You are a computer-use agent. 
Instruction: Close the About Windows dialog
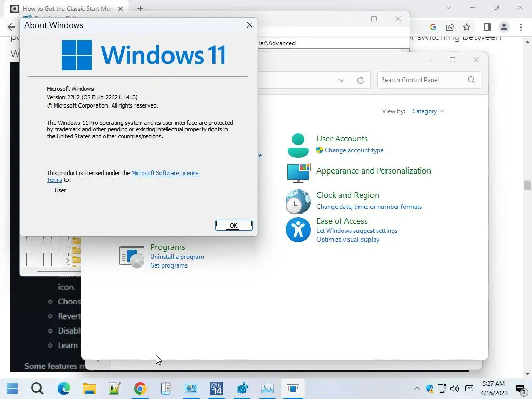250,25
